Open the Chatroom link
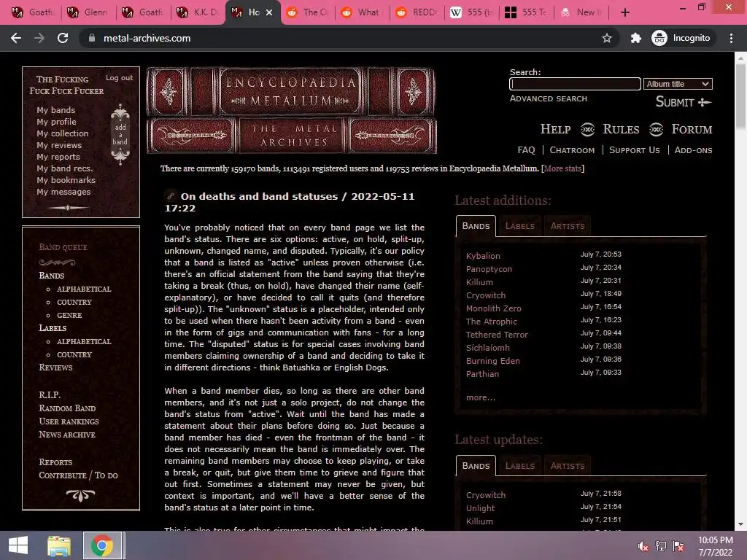Image resolution: width=747 pixels, height=560 pixels. point(572,150)
